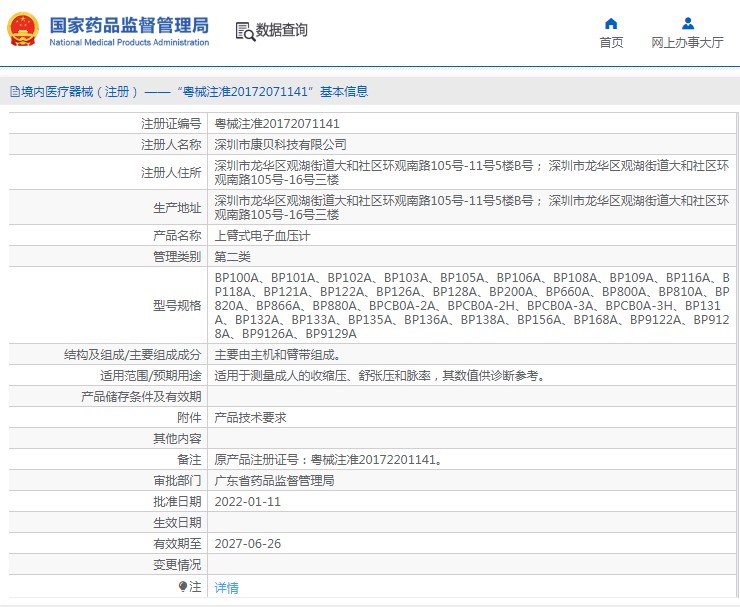This screenshot has width=740, height=607.
Task: Click the national emblem logo
Action: [25, 30]
